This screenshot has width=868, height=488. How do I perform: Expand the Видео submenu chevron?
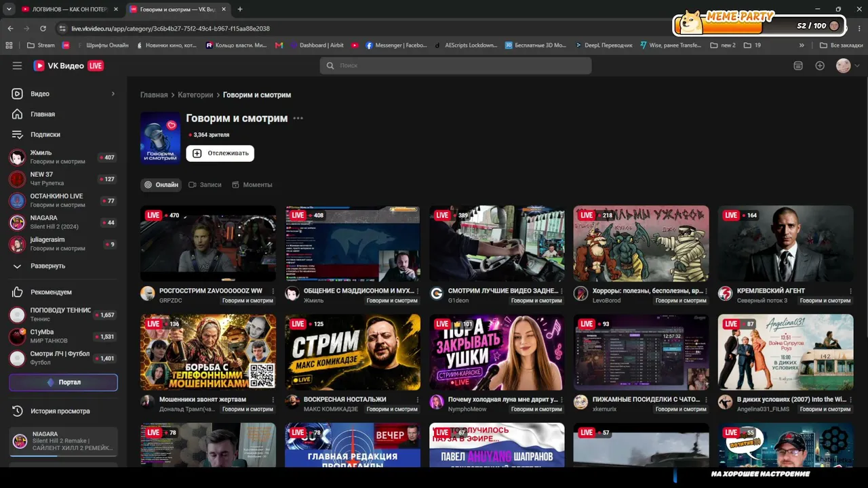click(113, 94)
